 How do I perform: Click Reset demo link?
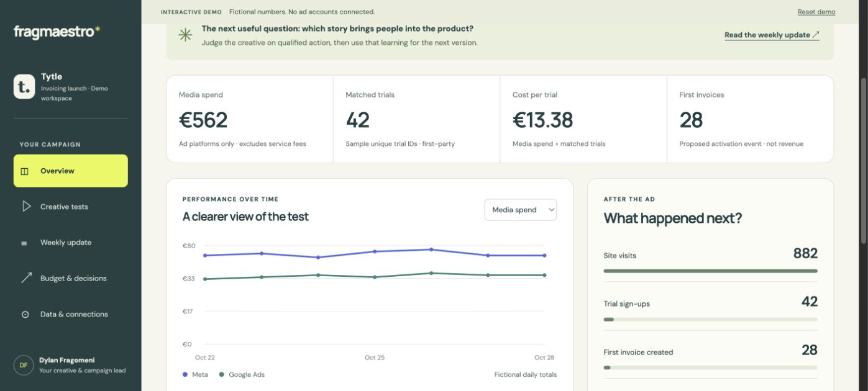click(x=816, y=12)
